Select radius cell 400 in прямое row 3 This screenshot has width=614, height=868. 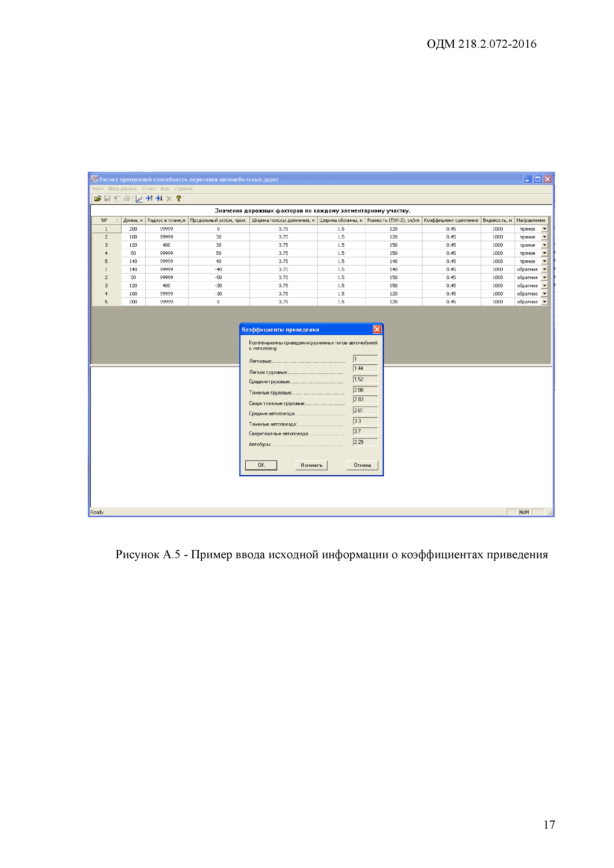[166, 245]
